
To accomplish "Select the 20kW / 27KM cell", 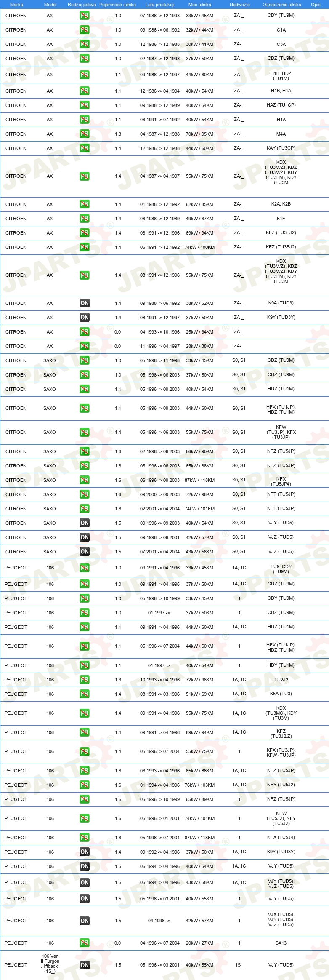I will click(200, 943).
